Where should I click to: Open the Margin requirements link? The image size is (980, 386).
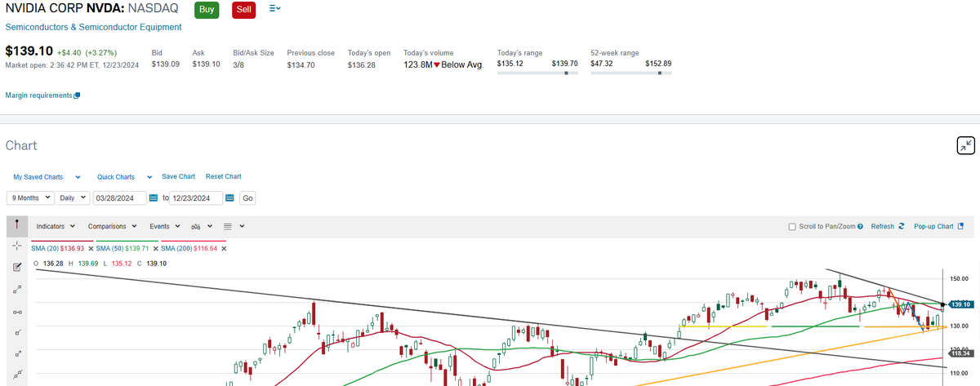(x=38, y=95)
